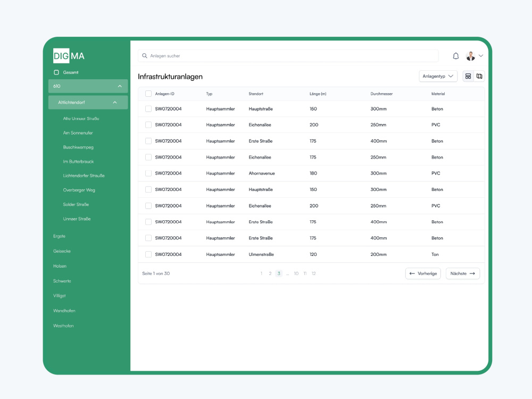
Task: Go to page 1
Action: (261, 273)
